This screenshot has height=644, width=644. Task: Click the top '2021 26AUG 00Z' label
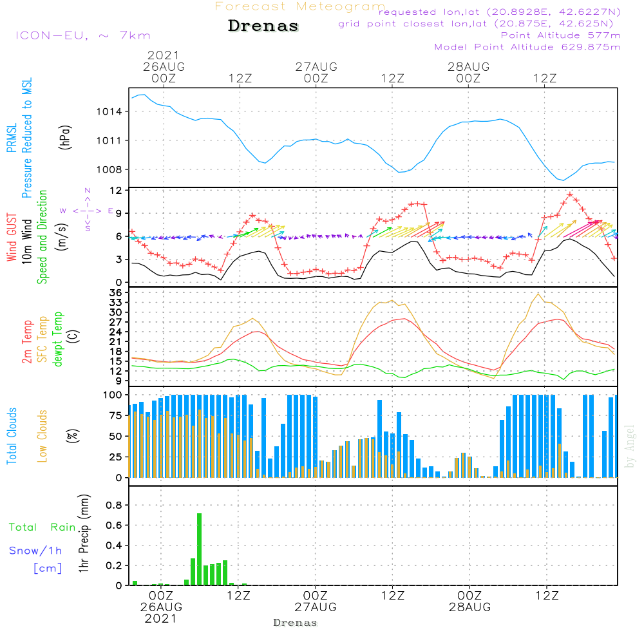click(164, 66)
